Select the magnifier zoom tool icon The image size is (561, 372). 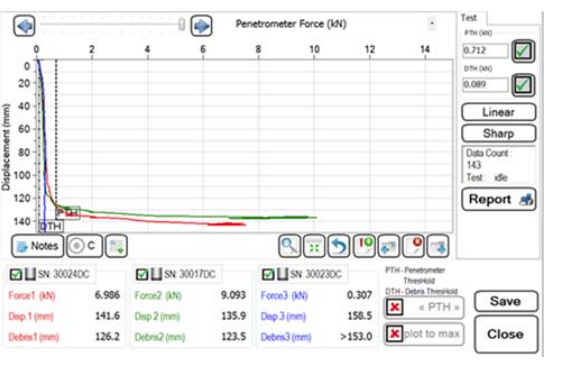pyautogui.click(x=289, y=246)
